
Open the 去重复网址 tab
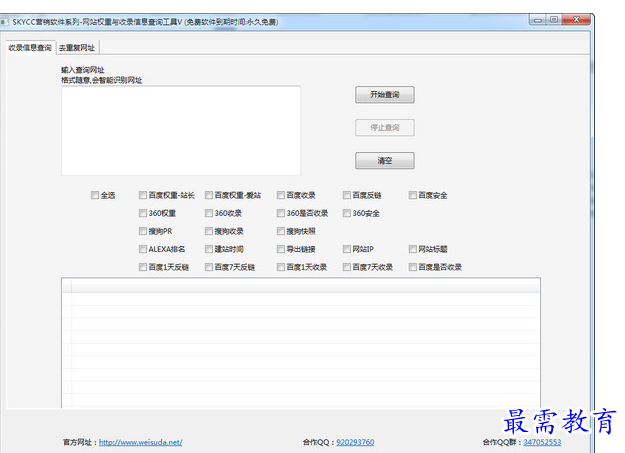tap(77, 48)
